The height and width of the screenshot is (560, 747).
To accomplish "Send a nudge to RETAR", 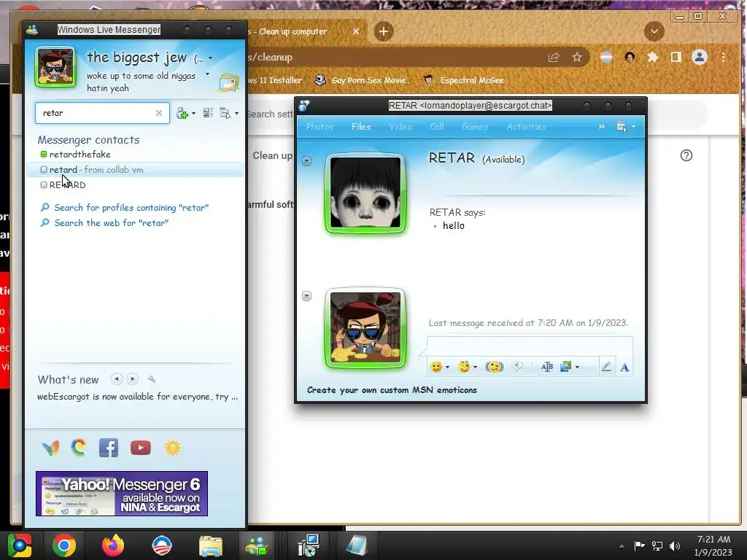I will tap(495, 367).
